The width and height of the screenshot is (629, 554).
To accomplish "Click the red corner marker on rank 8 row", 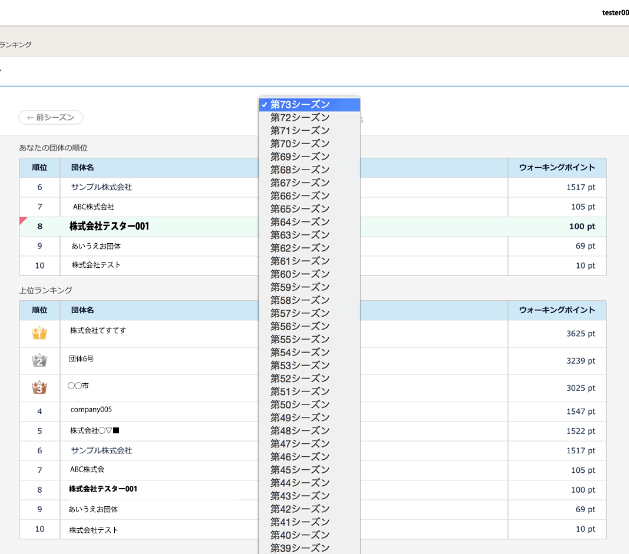I will pos(23,221).
